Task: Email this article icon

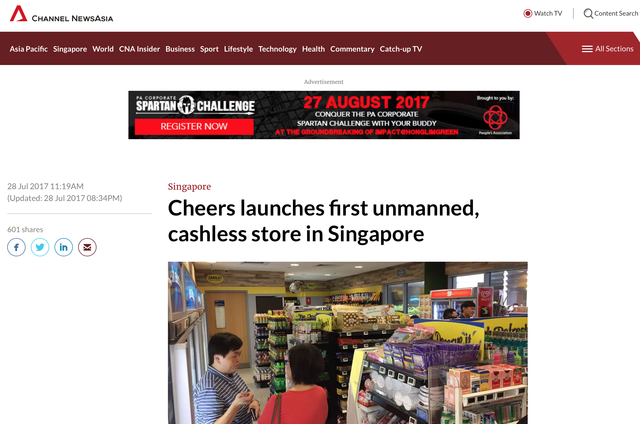Action: tap(87, 247)
